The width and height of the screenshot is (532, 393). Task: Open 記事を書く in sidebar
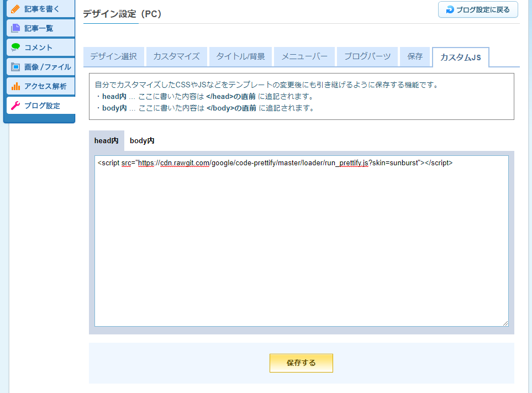41,9
